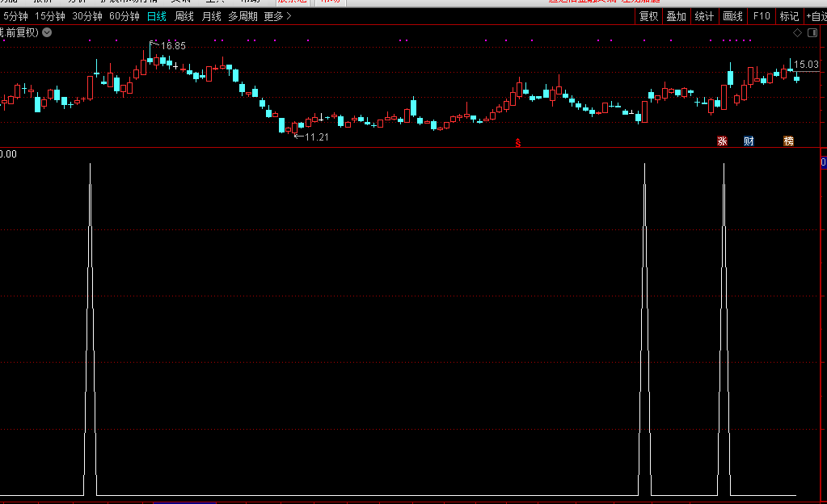
Task: Switch to the 5分钟 chart period
Action: [x=15, y=16]
